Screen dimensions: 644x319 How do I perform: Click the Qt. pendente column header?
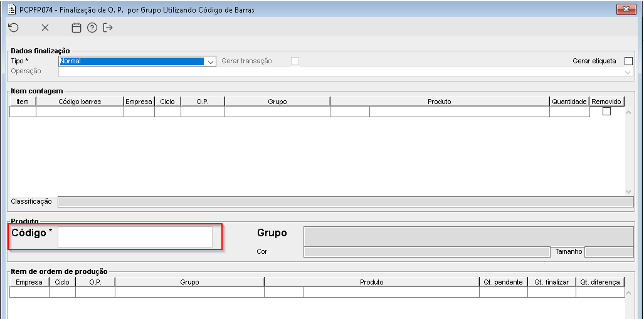[503, 282]
